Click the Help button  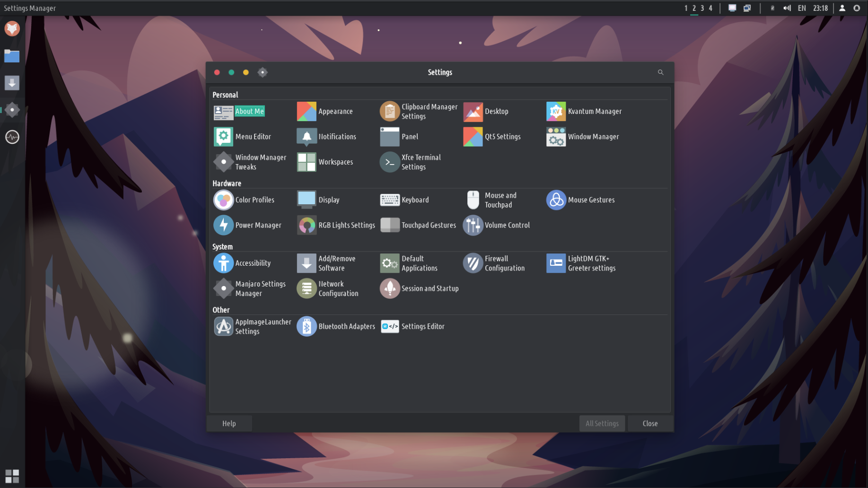[x=229, y=424]
